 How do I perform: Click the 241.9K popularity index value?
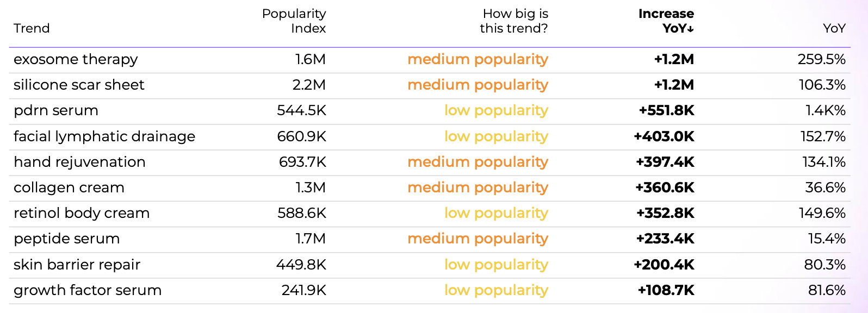tap(303, 290)
